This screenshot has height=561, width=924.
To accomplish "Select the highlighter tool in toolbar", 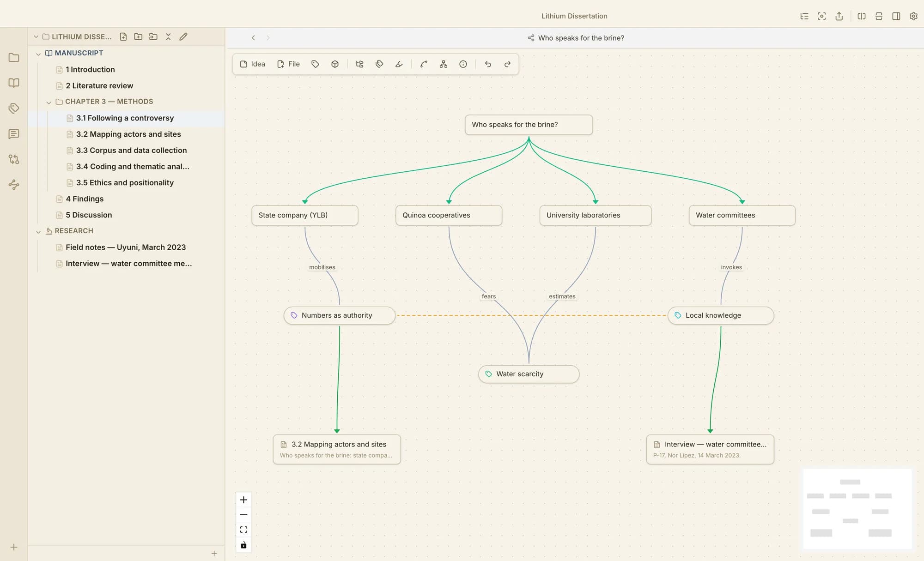I will click(x=399, y=64).
